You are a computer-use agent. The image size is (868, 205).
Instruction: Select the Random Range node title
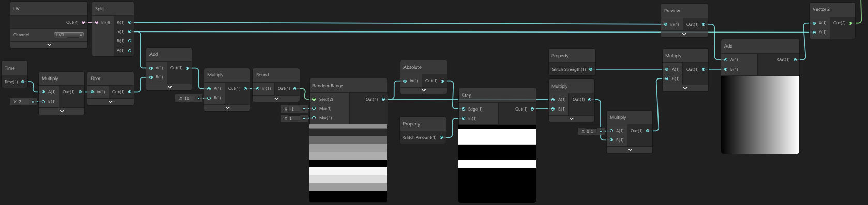328,86
